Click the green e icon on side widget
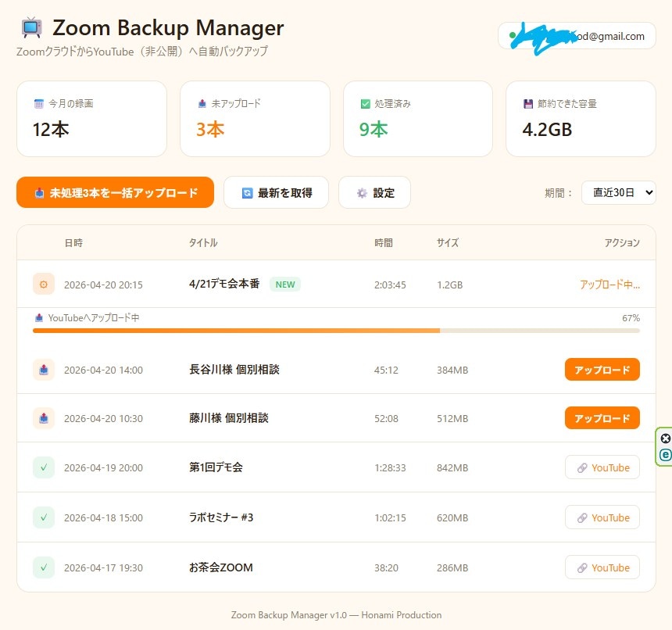Screen dimensions: 672x630 [665, 455]
